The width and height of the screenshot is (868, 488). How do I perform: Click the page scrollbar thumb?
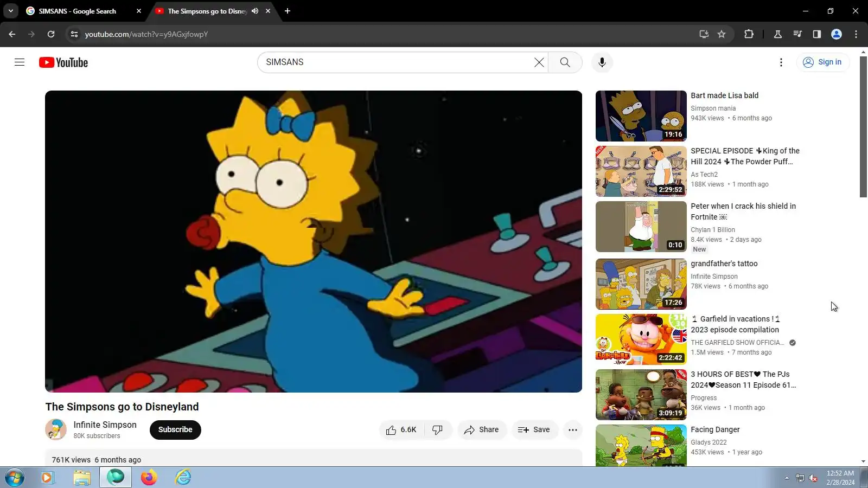[863, 127]
